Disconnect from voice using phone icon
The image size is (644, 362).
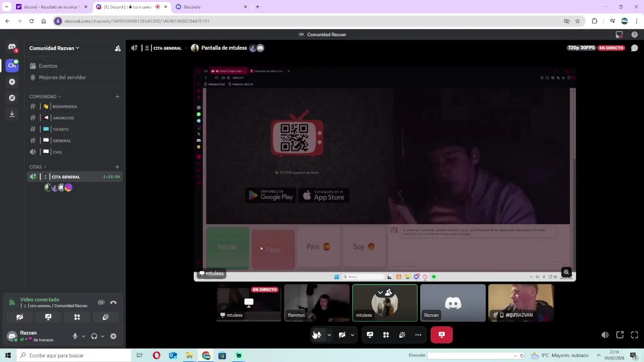point(113,302)
